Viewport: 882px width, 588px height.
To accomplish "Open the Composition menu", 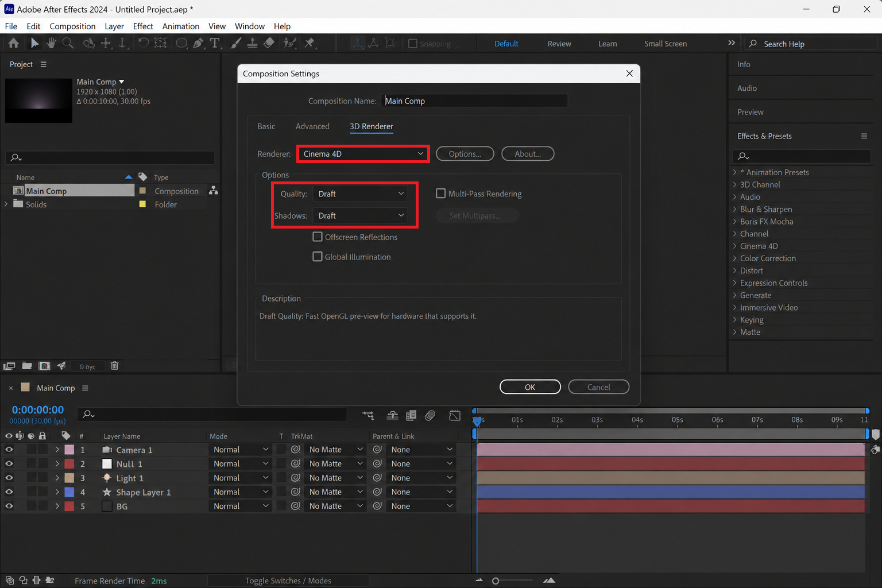I will pos(72,26).
